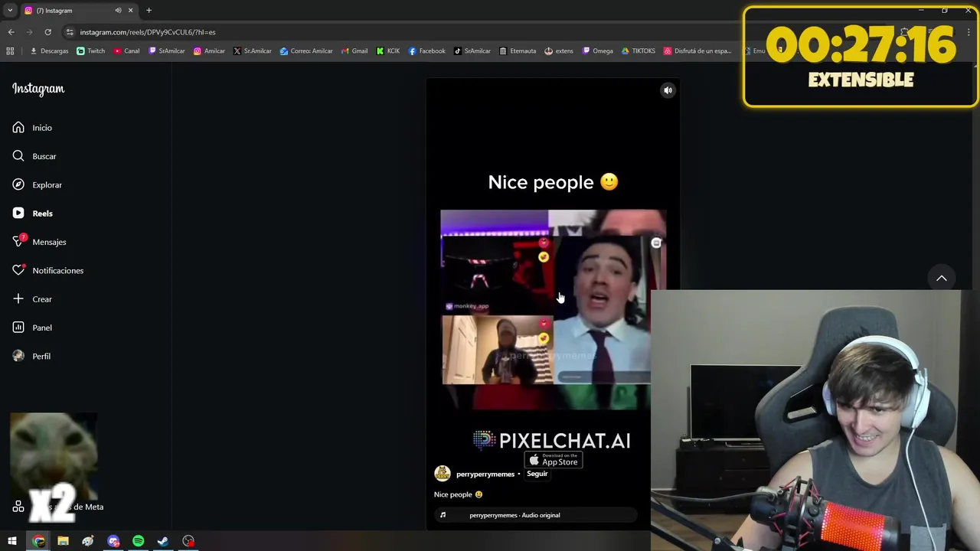The image size is (980, 551).
Task: Open Correo: Amilcar bookmark
Action: (x=306, y=51)
